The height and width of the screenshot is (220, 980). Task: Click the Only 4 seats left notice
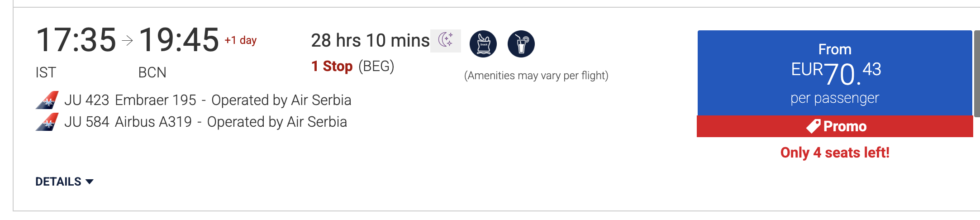(x=835, y=153)
